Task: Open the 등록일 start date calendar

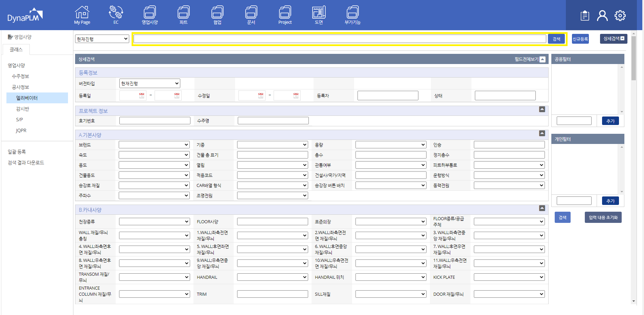Action: point(142,96)
